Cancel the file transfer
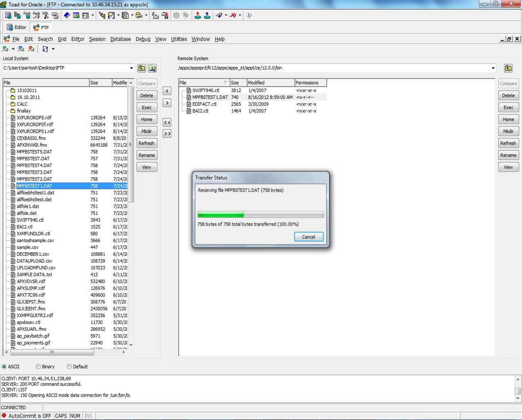 308,237
